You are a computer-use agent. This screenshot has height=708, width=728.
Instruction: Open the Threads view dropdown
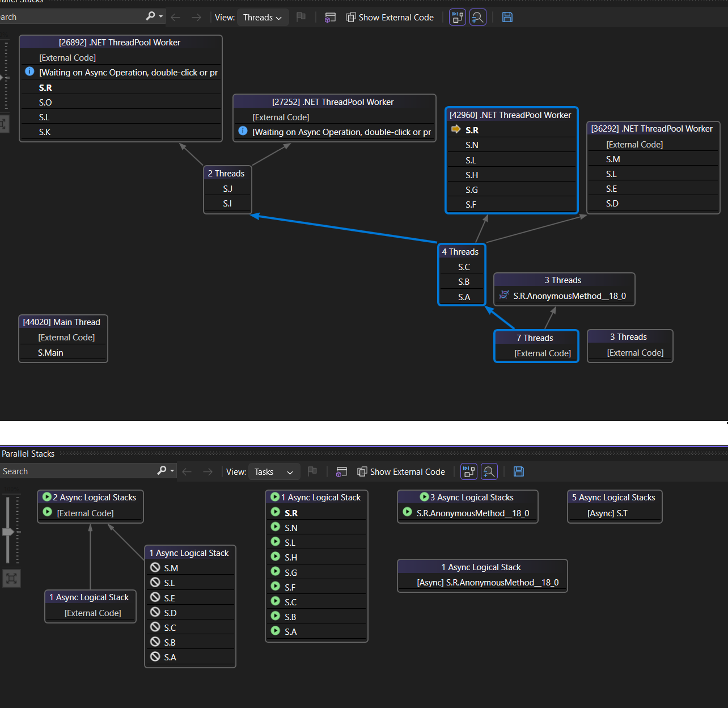coord(263,17)
